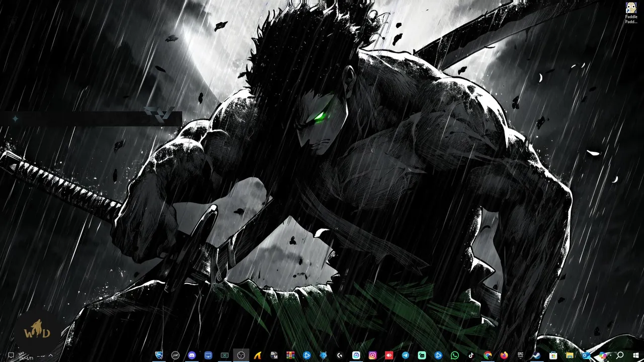Launch AnyDesk red arrows icon
Viewport: 644px width, 362px height.
coord(389,355)
